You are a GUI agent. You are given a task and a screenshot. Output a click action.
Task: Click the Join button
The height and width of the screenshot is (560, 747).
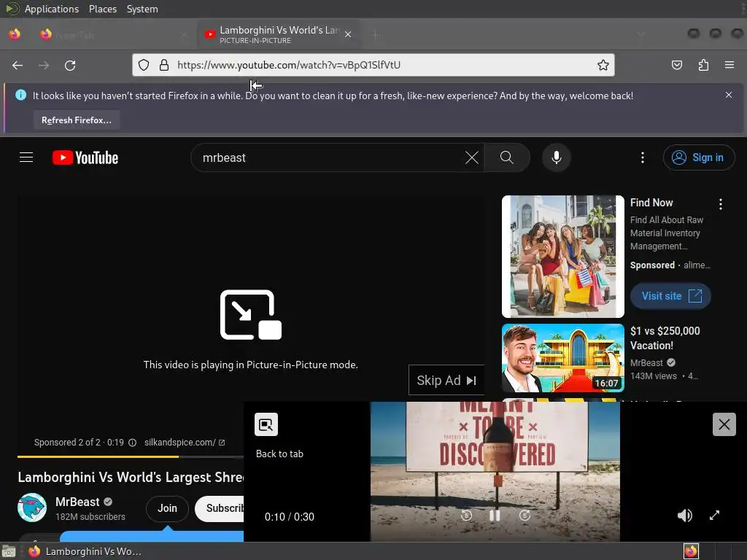[x=167, y=508]
